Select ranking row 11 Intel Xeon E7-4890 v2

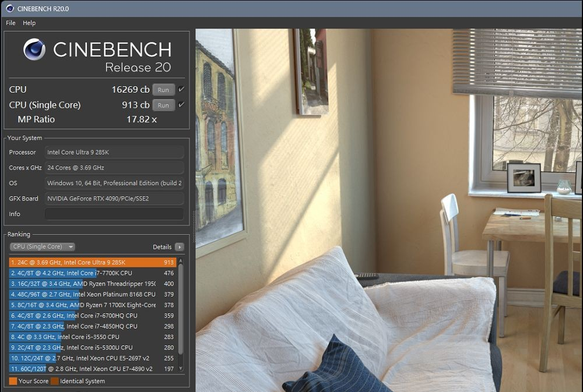(x=93, y=369)
